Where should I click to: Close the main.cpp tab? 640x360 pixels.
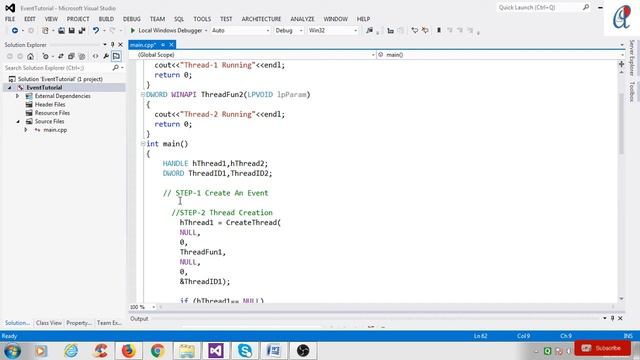coord(171,45)
